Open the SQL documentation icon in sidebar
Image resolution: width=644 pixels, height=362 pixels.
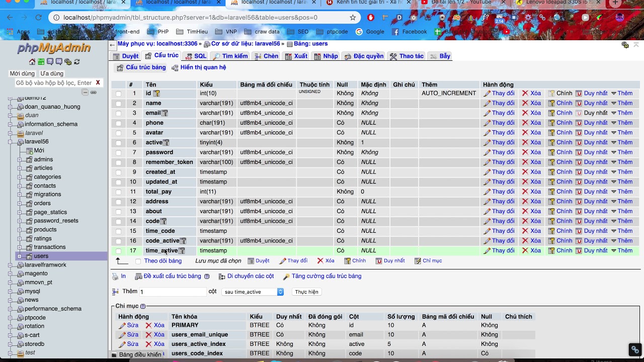(x=59, y=62)
